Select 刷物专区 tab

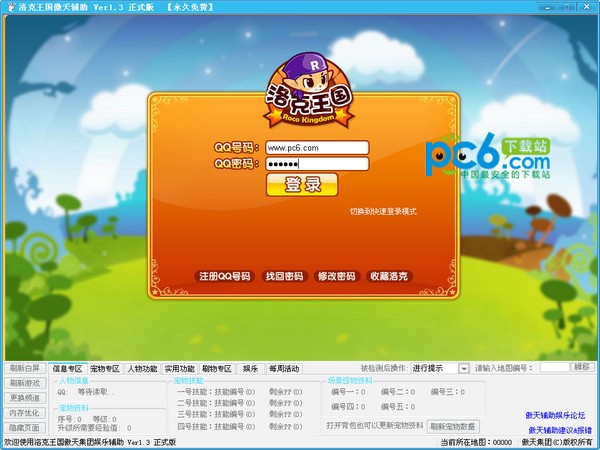click(217, 369)
